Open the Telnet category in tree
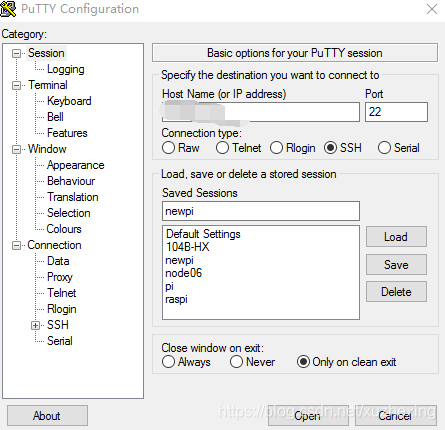Screen dimensions: 445x430 [x=62, y=293]
